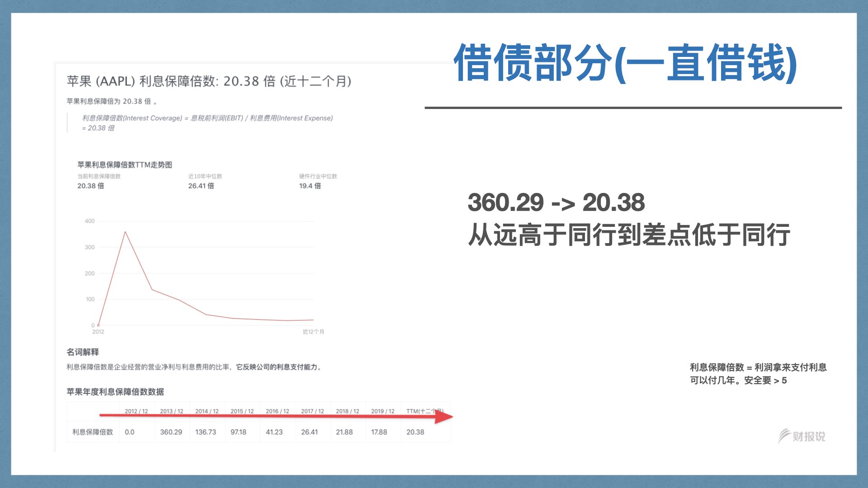The width and height of the screenshot is (868, 488).
Task: Select the slide title 借债部分(一直借钱)
Action: [x=625, y=63]
